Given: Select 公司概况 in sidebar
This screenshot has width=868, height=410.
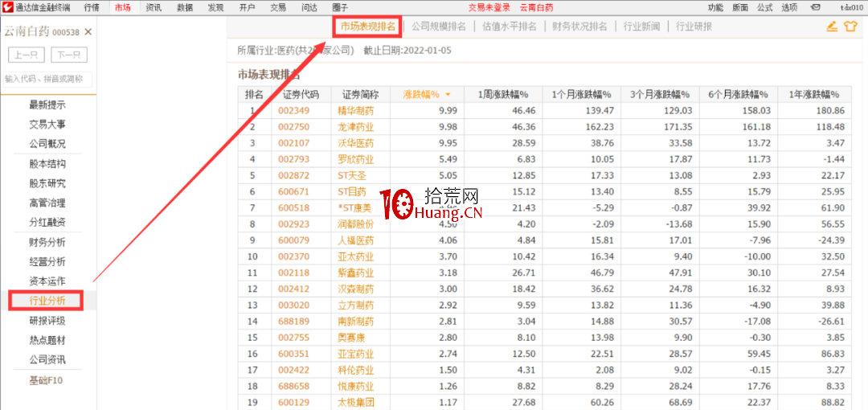Looking at the screenshot, I should click(x=47, y=144).
